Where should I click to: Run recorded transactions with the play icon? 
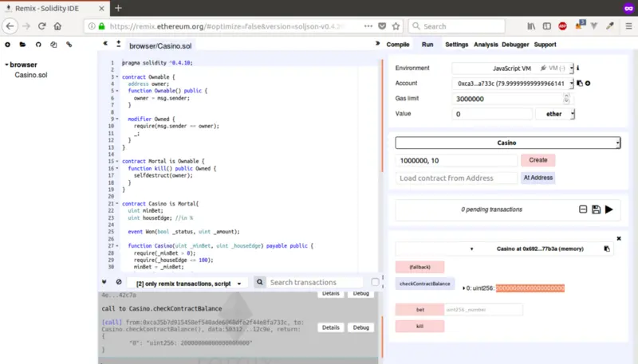pyautogui.click(x=609, y=209)
